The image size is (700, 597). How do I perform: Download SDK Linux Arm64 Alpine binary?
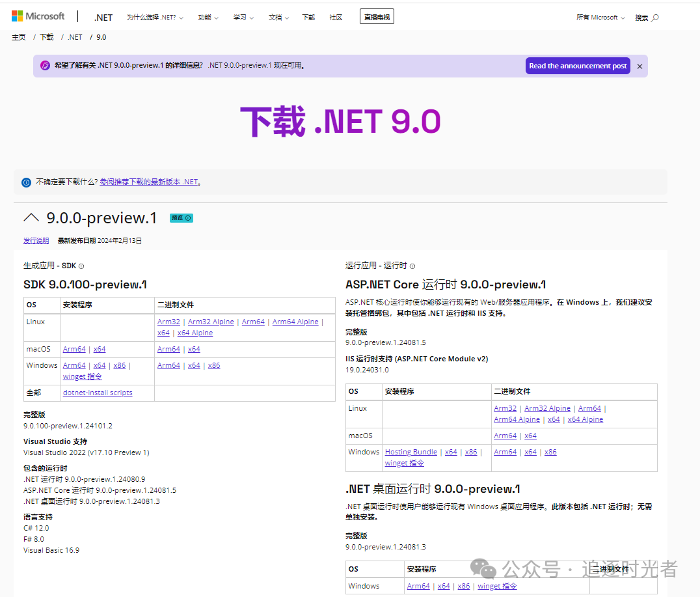pyautogui.click(x=295, y=322)
